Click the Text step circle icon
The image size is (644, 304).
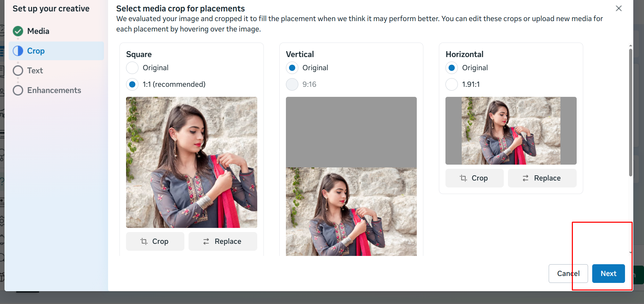[18, 71]
